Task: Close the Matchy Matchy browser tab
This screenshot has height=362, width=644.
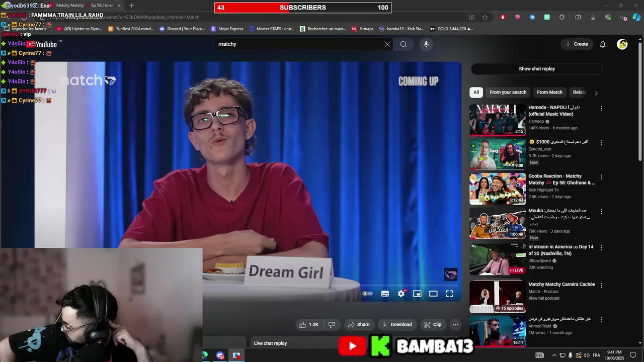Action: [x=119, y=6]
